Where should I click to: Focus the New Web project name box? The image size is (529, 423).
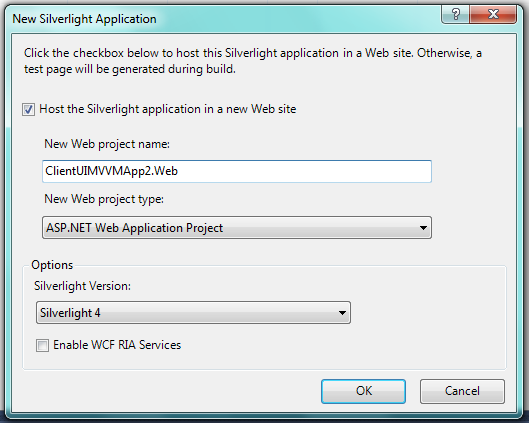tap(237, 171)
